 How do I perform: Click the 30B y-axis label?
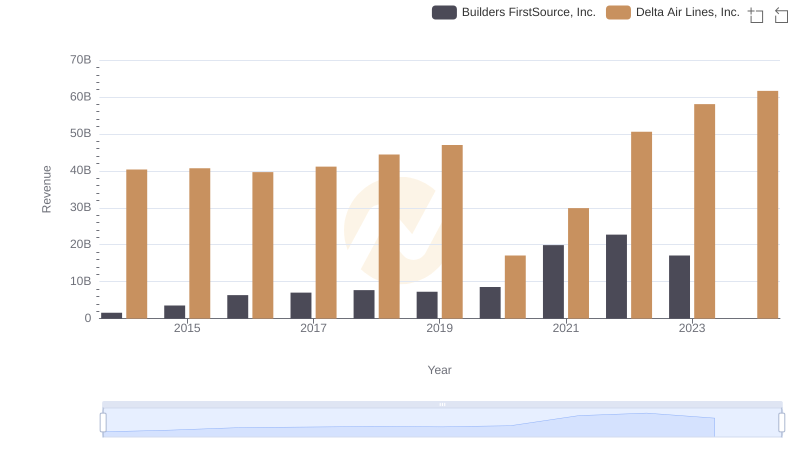[x=81, y=207]
